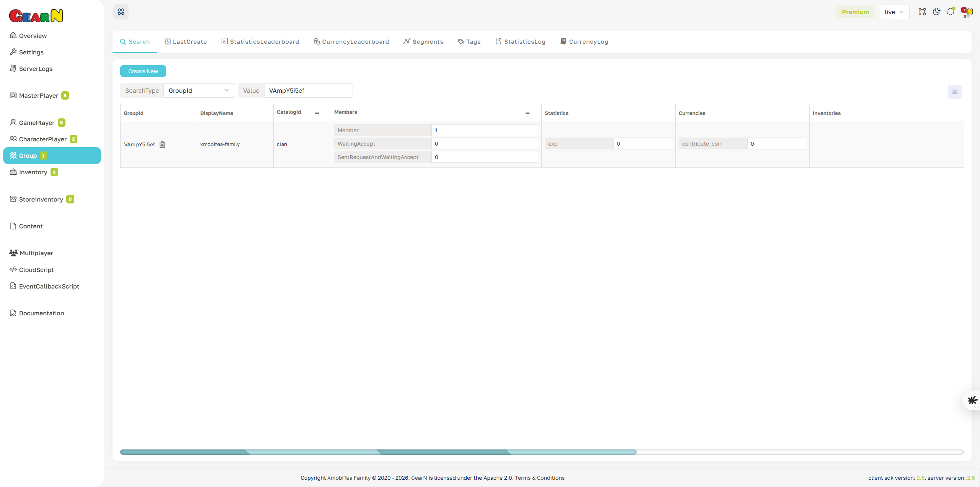The width and height of the screenshot is (980, 487).
Task: Open the CatalogId column filter menu
Action: click(x=317, y=112)
